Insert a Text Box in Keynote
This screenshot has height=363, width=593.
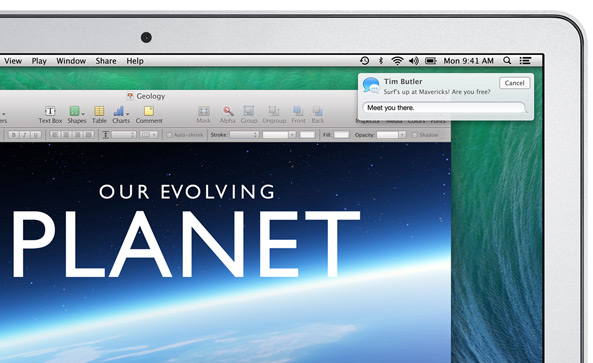[x=50, y=115]
